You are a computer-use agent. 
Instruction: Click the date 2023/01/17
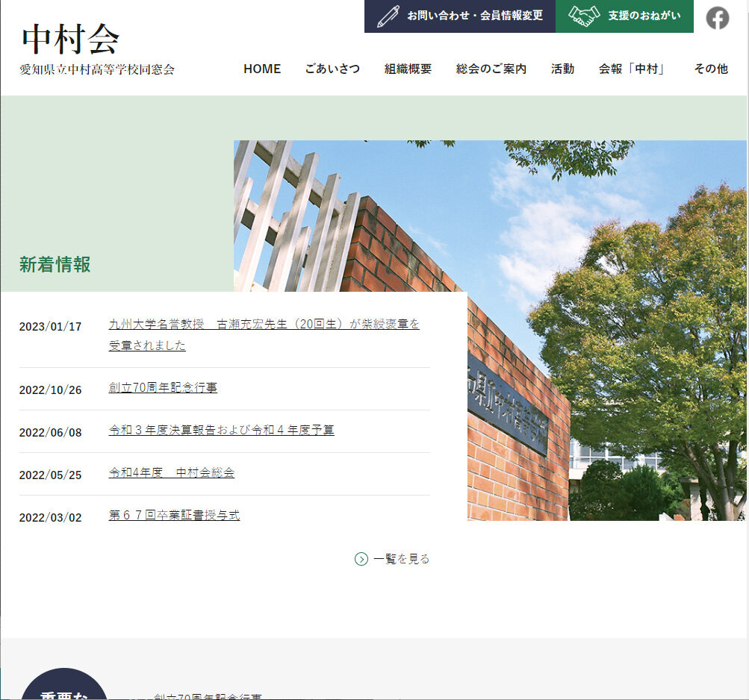click(50, 327)
